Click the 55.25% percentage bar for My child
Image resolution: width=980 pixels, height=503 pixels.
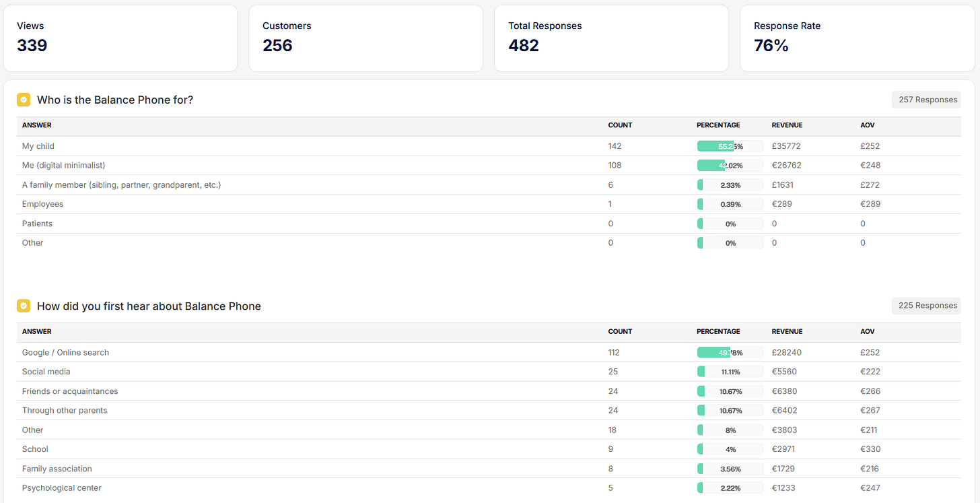pyautogui.click(x=730, y=145)
